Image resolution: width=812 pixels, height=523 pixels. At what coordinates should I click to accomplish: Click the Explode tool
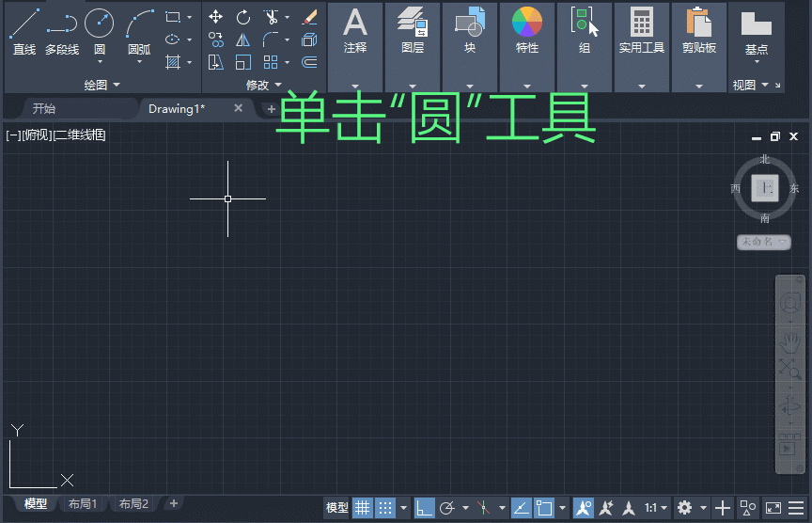309,40
